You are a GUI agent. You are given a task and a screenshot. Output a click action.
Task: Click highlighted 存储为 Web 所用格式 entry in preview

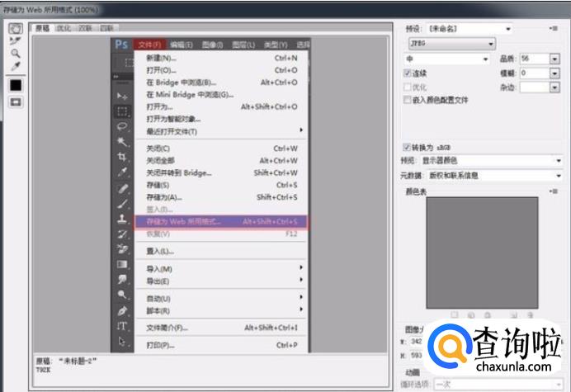(221, 221)
